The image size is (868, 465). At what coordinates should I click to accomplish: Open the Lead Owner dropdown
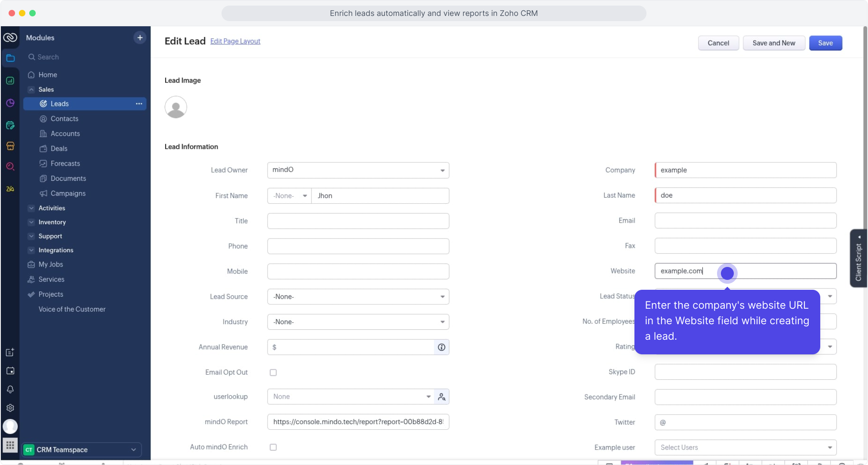tap(358, 170)
